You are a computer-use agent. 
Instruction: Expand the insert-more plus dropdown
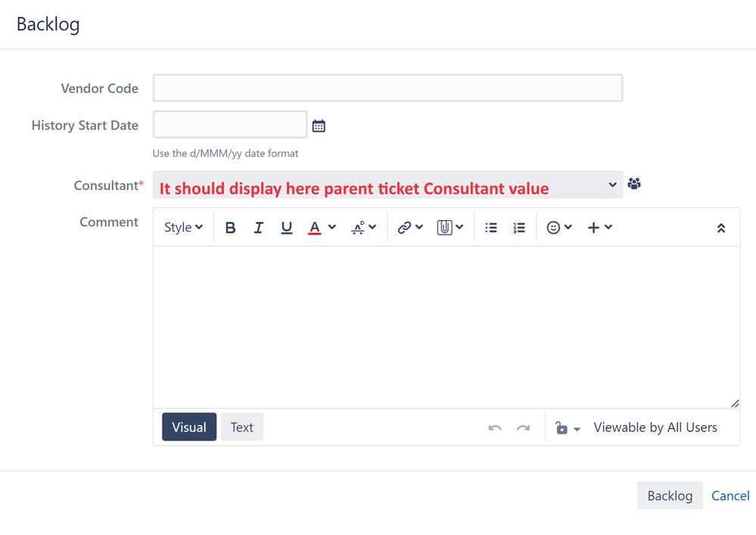pos(595,227)
